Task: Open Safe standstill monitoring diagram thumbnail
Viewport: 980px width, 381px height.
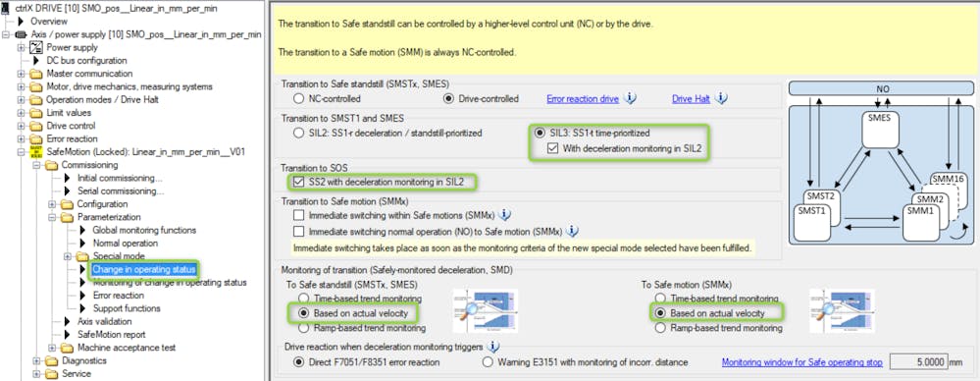Action: coord(485,311)
